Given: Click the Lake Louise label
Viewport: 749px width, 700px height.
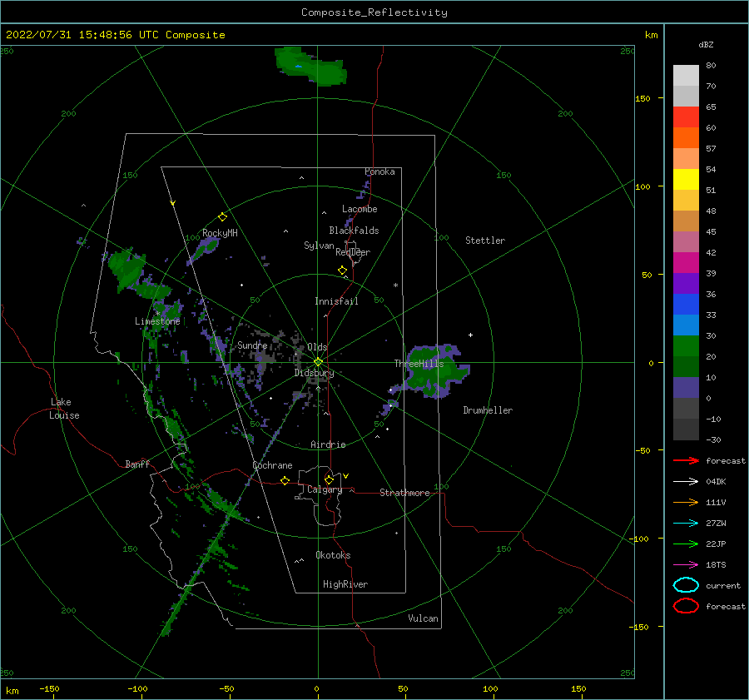Looking at the screenshot, I should coord(64,409).
